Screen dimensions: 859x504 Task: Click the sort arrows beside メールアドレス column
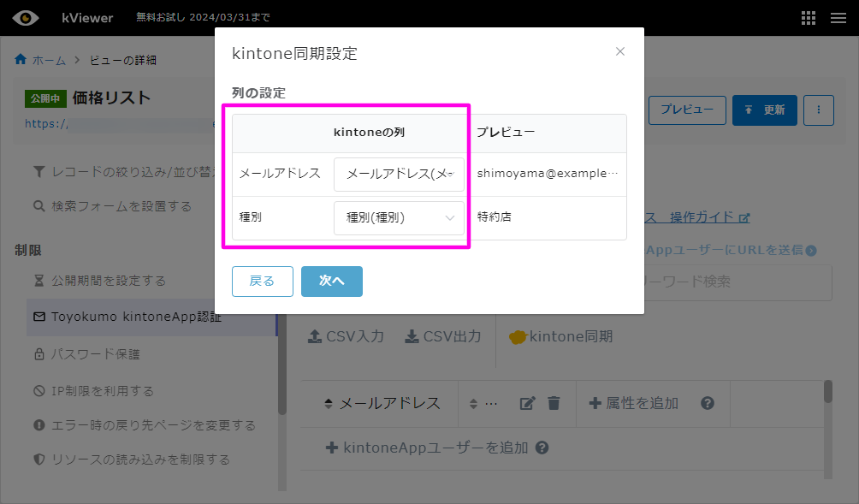tap(329, 404)
